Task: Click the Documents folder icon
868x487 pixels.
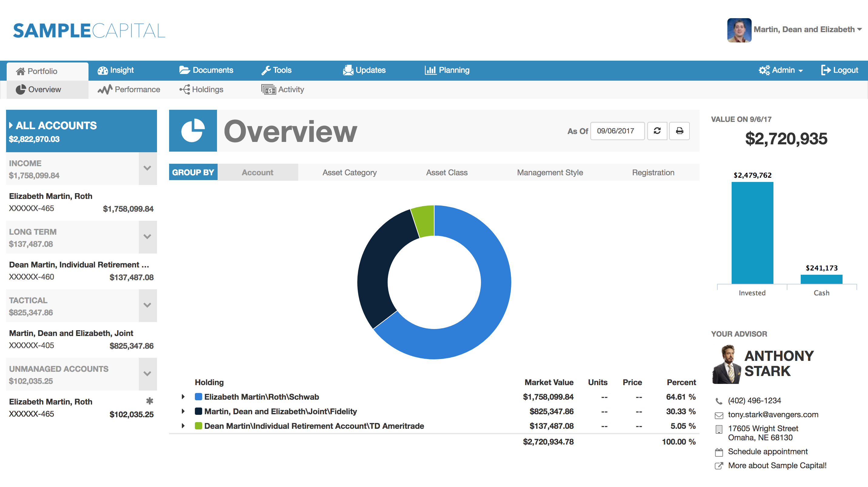Action: (x=184, y=70)
